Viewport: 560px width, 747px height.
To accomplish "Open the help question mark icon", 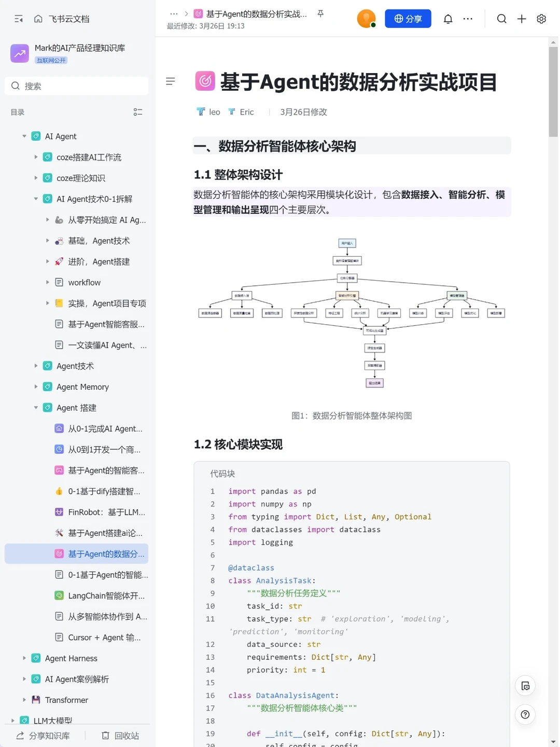I will tap(525, 714).
